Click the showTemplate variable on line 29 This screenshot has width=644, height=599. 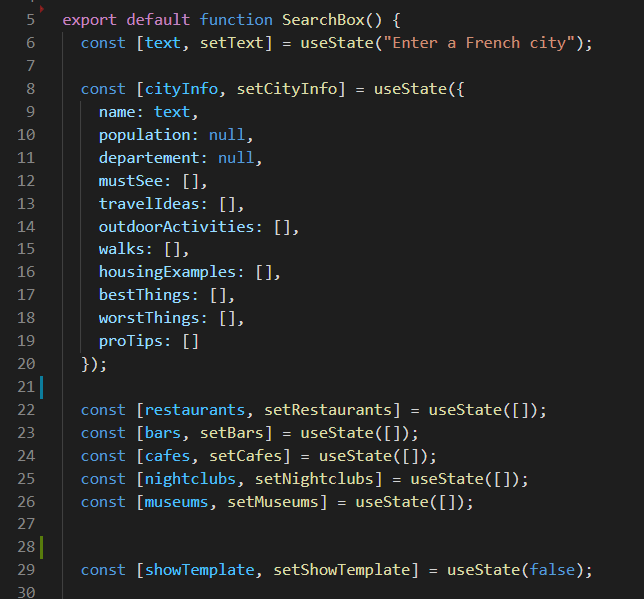click(x=200, y=571)
